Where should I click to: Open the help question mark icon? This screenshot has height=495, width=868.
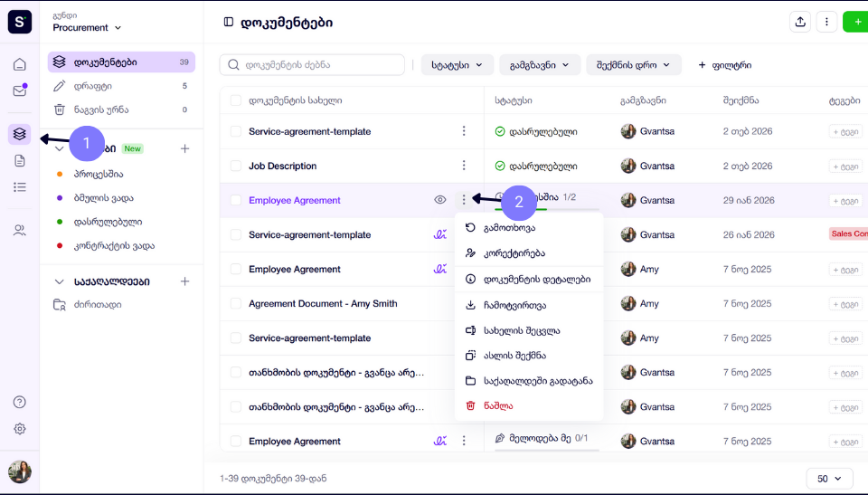tap(19, 402)
